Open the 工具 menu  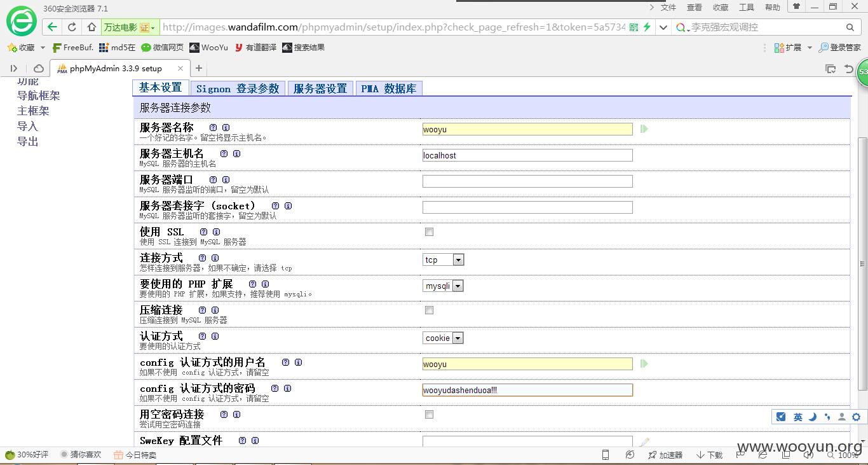coord(747,8)
